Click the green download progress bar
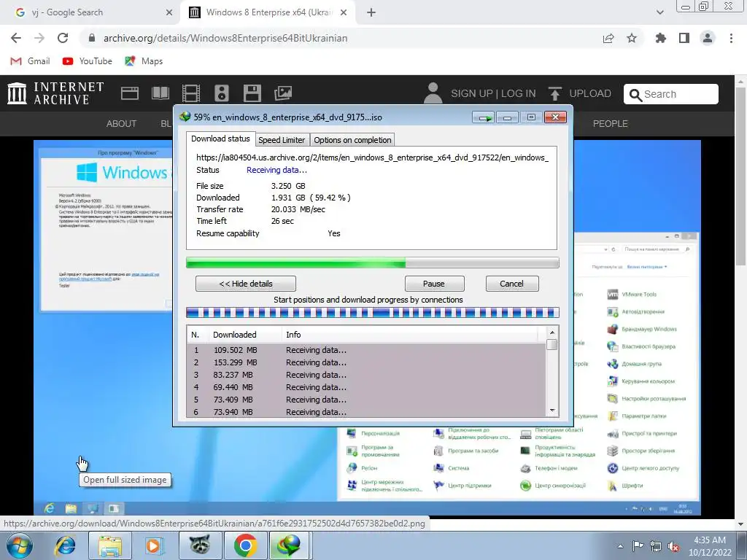The width and height of the screenshot is (747, 560). [372, 262]
